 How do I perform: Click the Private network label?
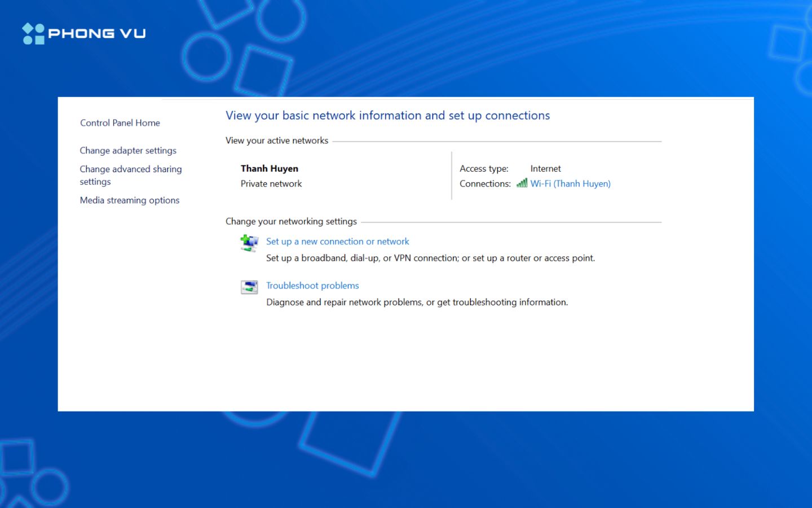tap(271, 183)
